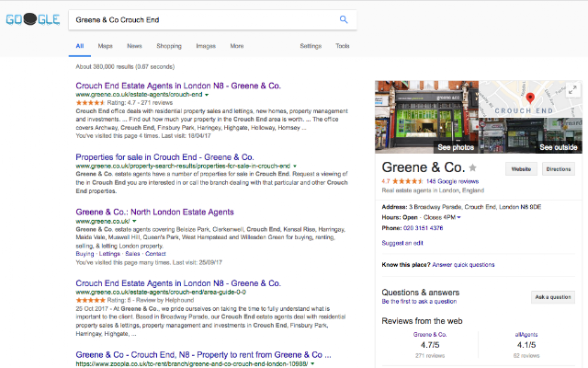Open allAgents 4.1/5 web reviews
The width and height of the screenshot is (588, 368).
point(526,335)
